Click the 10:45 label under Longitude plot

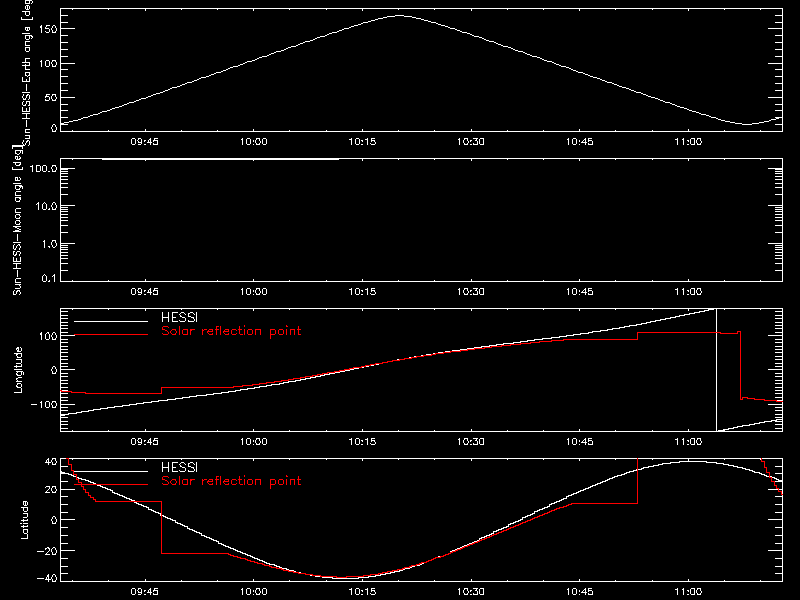pyautogui.click(x=580, y=442)
